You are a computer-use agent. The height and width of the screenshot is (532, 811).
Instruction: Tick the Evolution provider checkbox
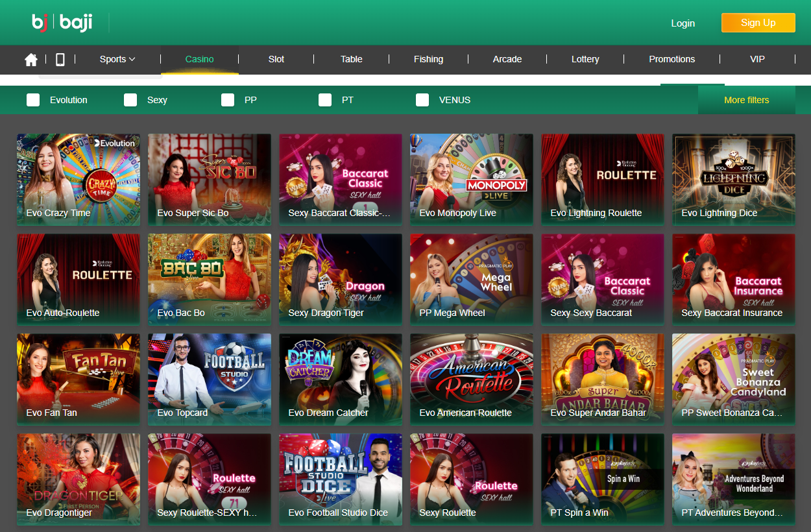pyautogui.click(x=33, y=100)
